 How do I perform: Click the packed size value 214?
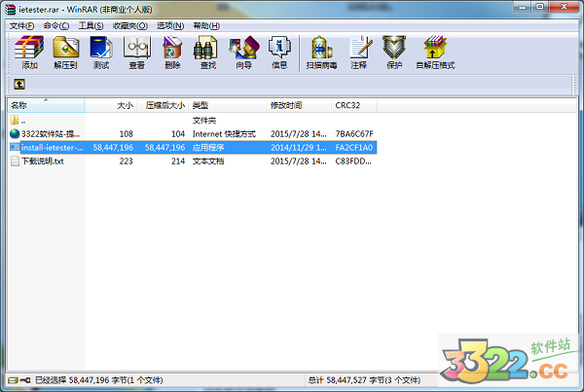pyautogui.click(x=178, y=161)
